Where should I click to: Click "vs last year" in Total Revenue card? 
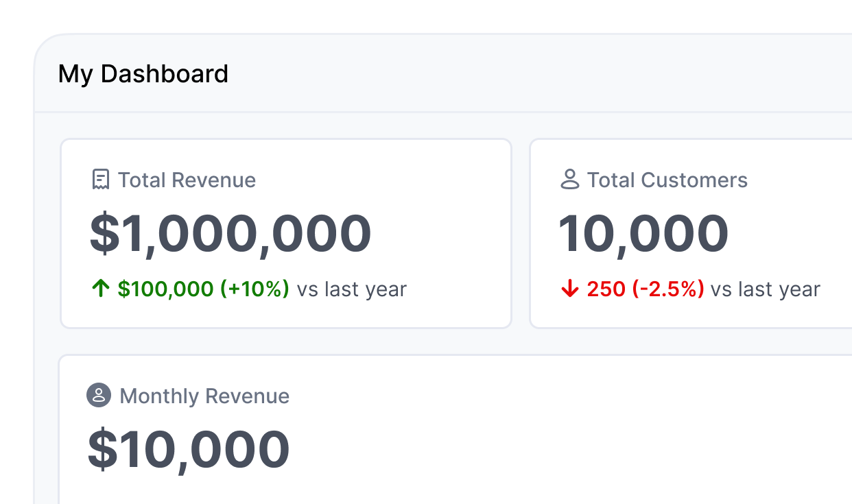pyautogui.click(x=351, y=289)
